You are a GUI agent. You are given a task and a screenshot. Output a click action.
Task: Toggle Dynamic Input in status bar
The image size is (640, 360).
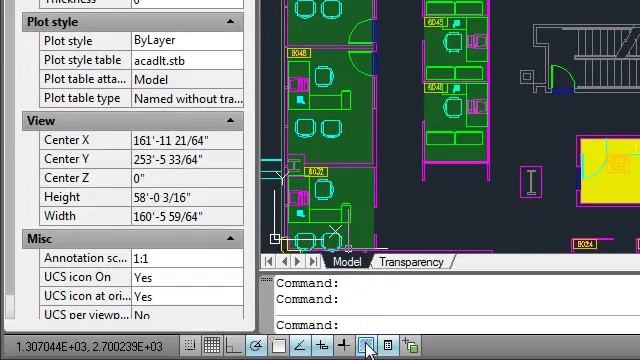point(322,346)
